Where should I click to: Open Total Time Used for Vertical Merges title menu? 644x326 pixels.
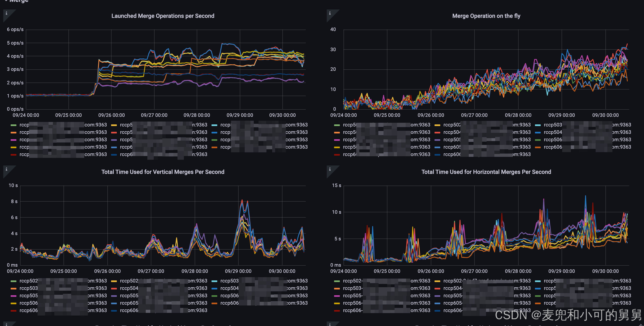pyautogui.click(x=163, y=172)
